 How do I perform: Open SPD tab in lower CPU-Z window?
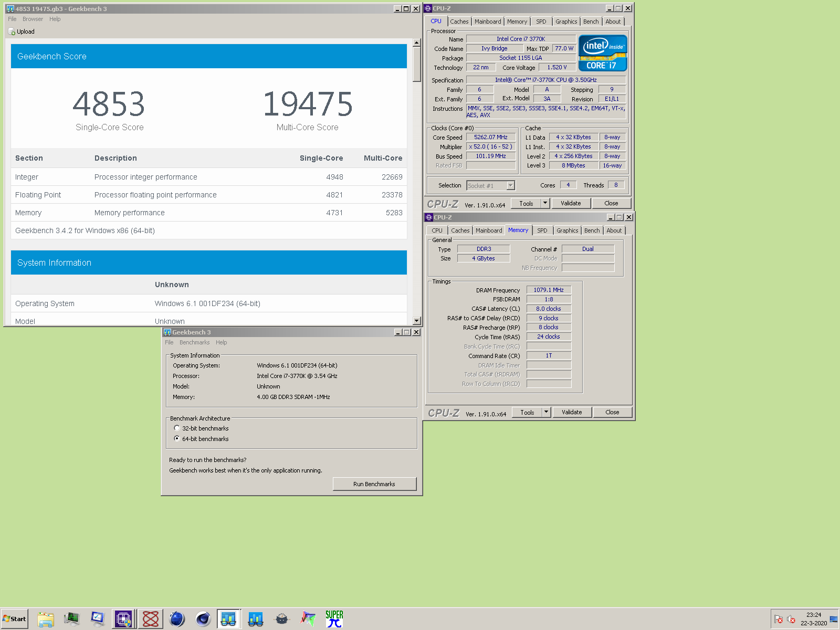pos(542,230)
